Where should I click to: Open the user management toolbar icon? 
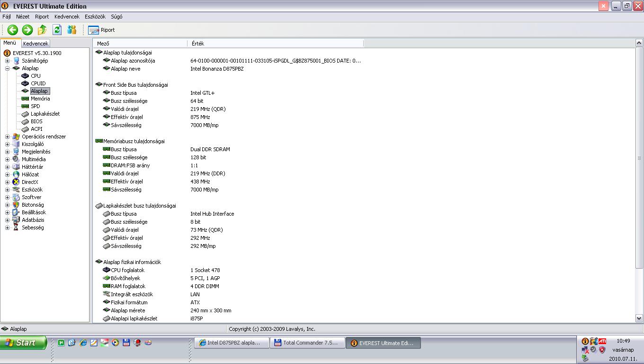(72, 30)
